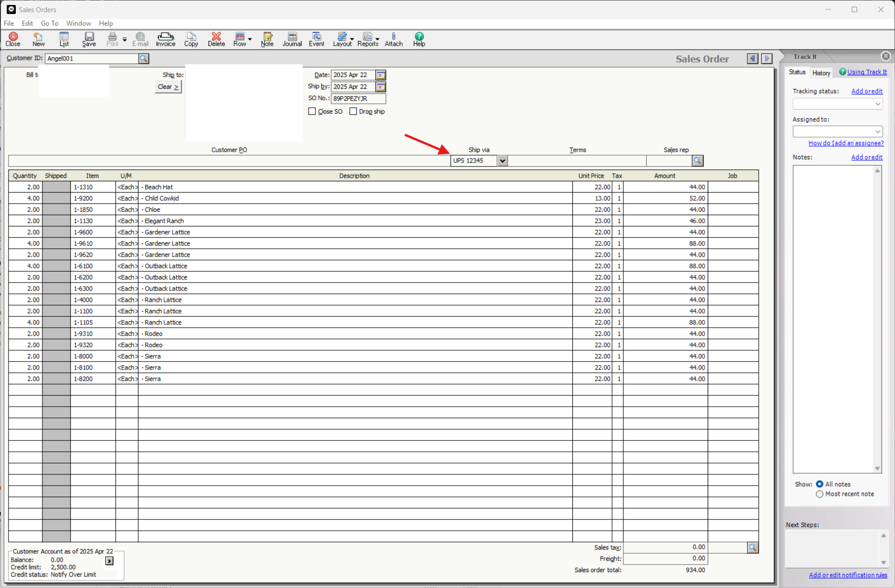Toggle the Drop ship checkbox
This screenshot has height=588, width=895.
point(353,111)
